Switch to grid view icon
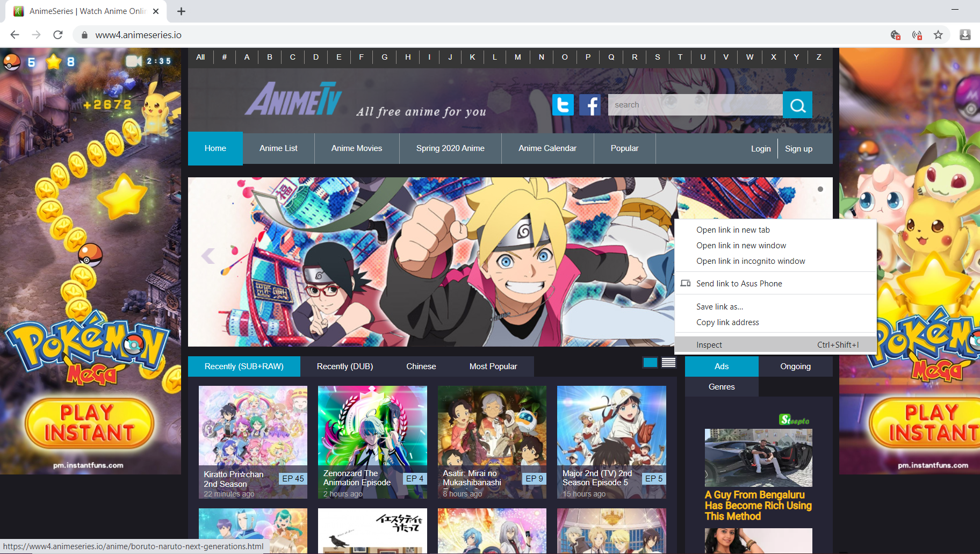This screenshot has height=554, width=980. point(650,363)
